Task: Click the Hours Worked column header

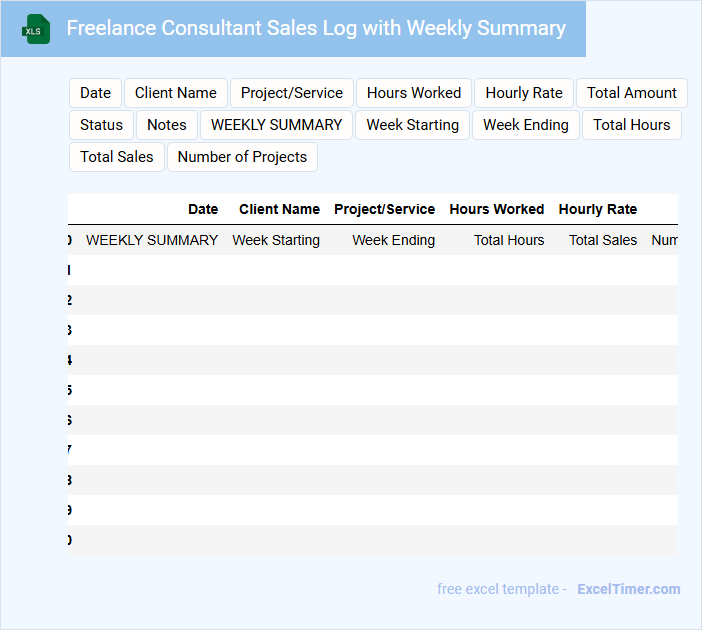Action: [x=497, y=209]
